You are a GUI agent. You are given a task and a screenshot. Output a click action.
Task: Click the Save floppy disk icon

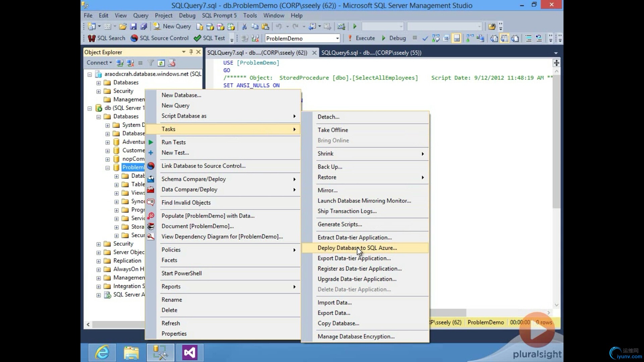point(133,26)
